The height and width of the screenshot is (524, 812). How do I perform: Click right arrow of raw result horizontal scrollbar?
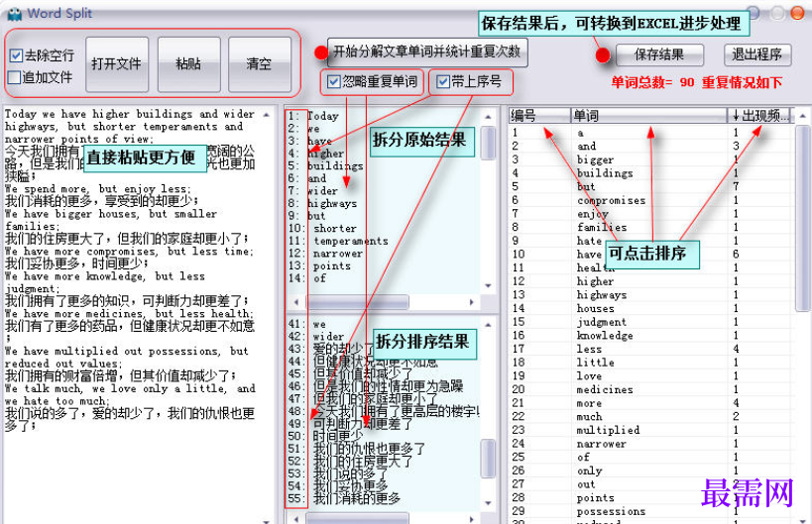click(472, 301)
